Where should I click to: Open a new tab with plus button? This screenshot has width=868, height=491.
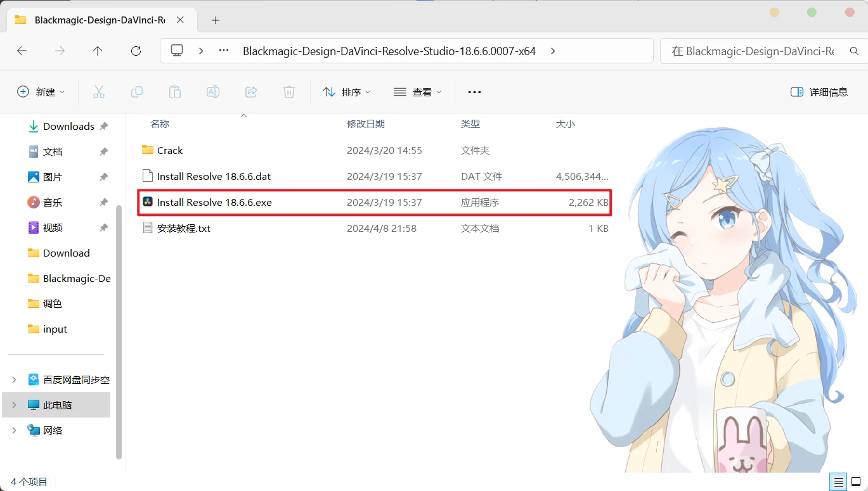point(216,20)
